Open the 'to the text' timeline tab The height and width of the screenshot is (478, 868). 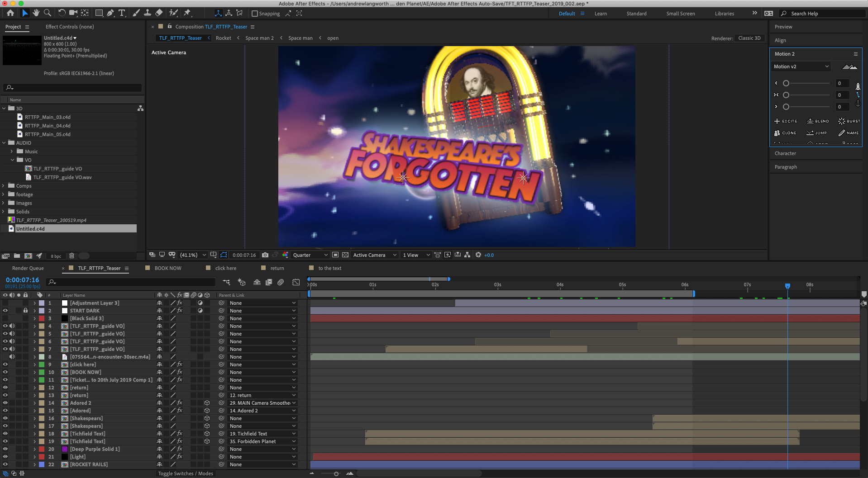[329, 268]
